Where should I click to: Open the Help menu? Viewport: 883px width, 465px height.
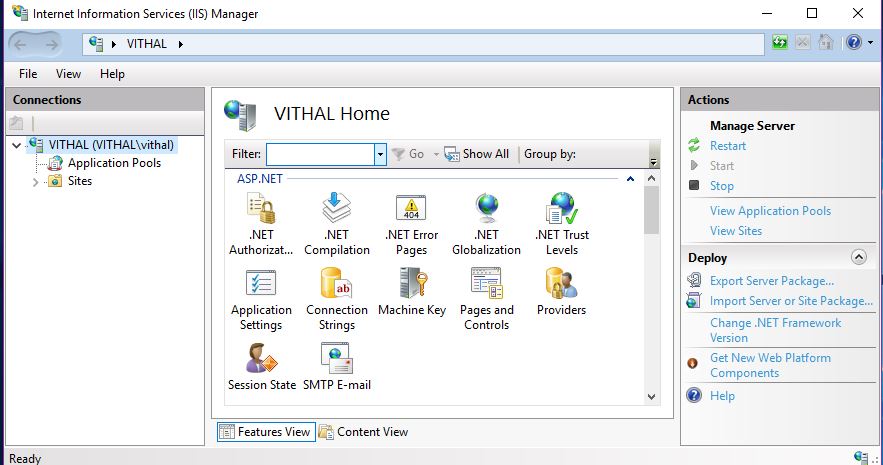coord(112,74)
